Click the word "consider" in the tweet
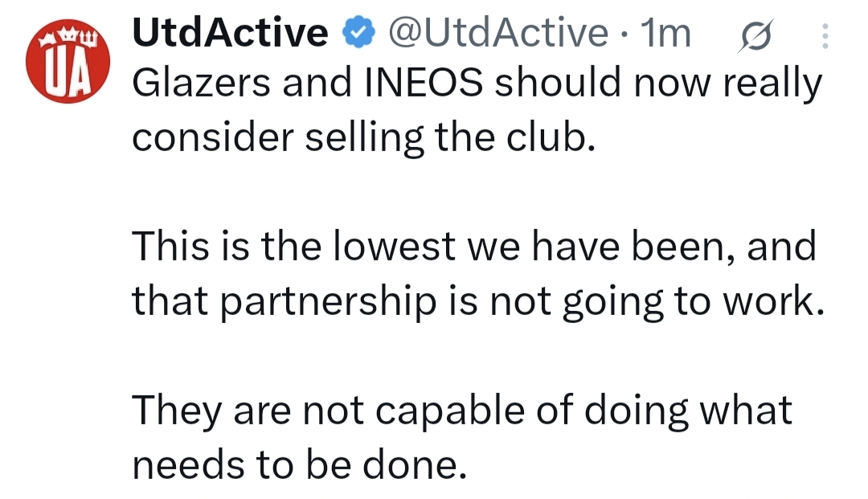This screenshot has width=868, height=499. pos(213,137)
